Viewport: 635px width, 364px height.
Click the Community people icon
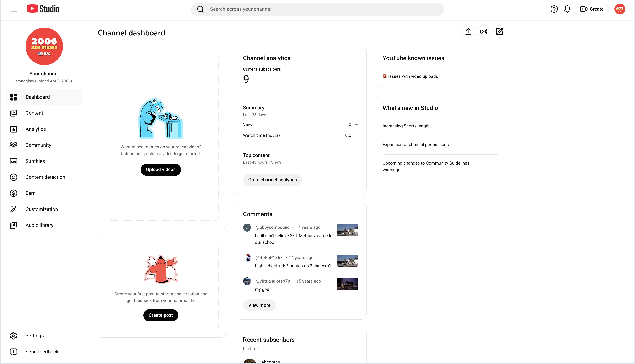point(14,145)
